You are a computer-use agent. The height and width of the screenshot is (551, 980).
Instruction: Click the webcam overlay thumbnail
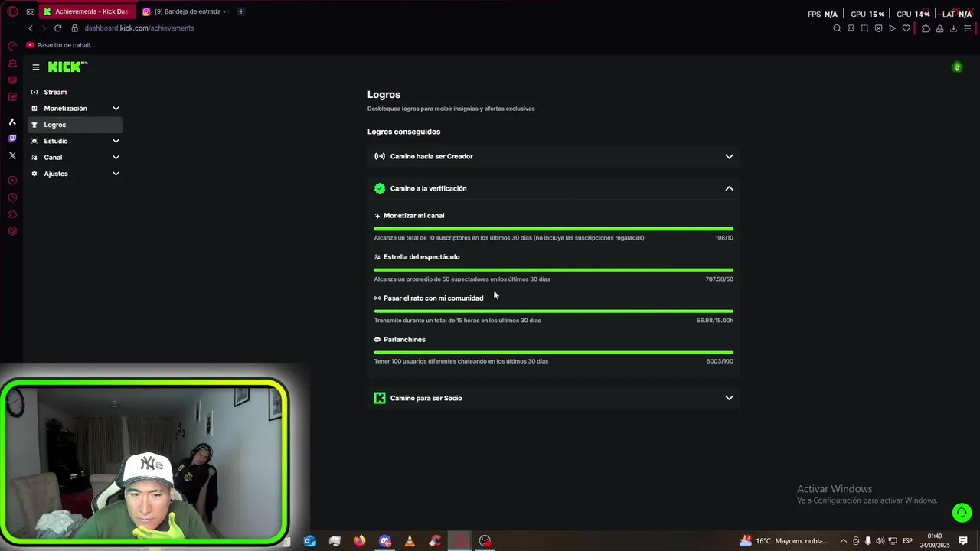(x=145, y=462)
